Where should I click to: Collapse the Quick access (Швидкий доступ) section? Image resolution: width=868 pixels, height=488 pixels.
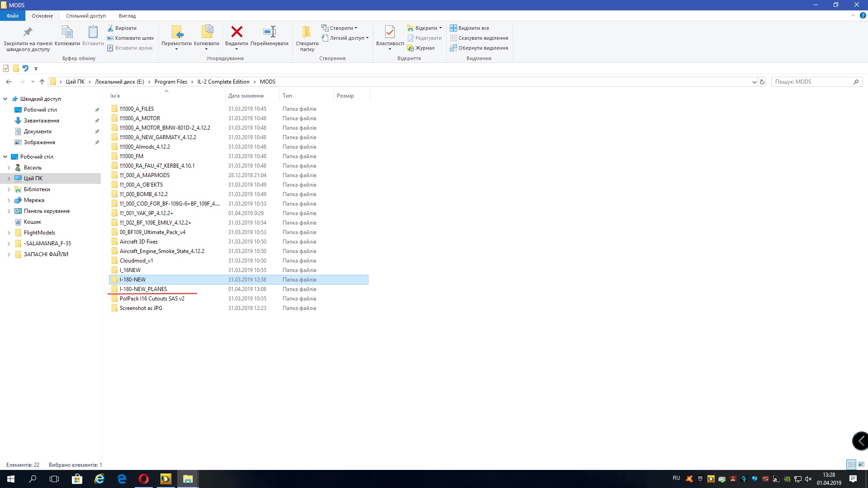pyautogui.click(x=5, y=99)
